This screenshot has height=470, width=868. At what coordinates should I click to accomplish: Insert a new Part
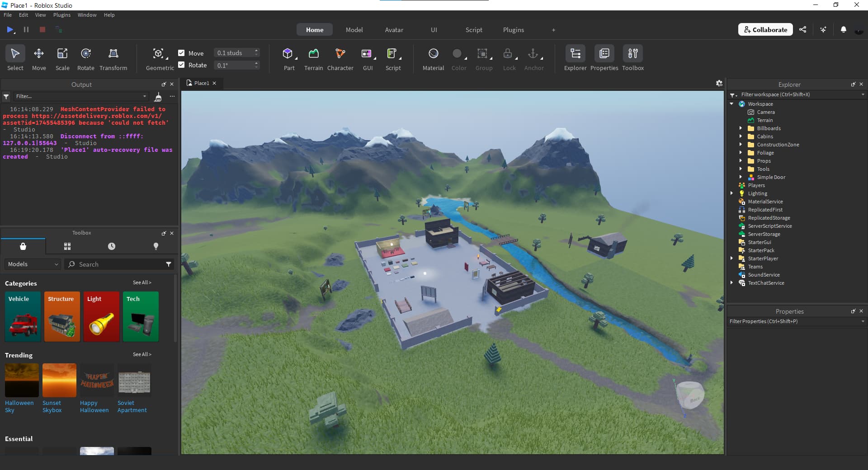click(288, 58)
